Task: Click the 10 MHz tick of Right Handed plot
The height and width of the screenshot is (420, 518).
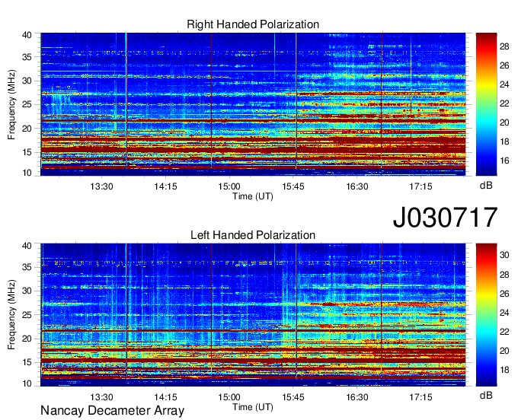Action: [27, 173]
